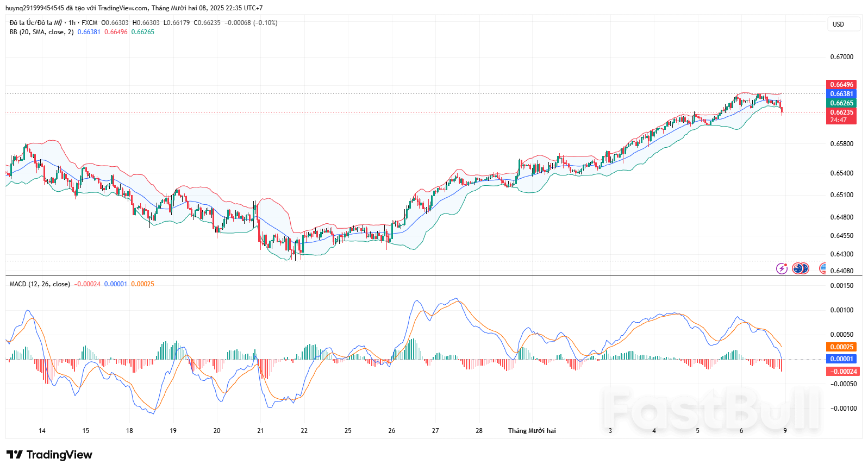The width and height of the screenshot is (868, 471).
Task: Click the Tháng Mười hai date label
Action: [x=532, y=431]
